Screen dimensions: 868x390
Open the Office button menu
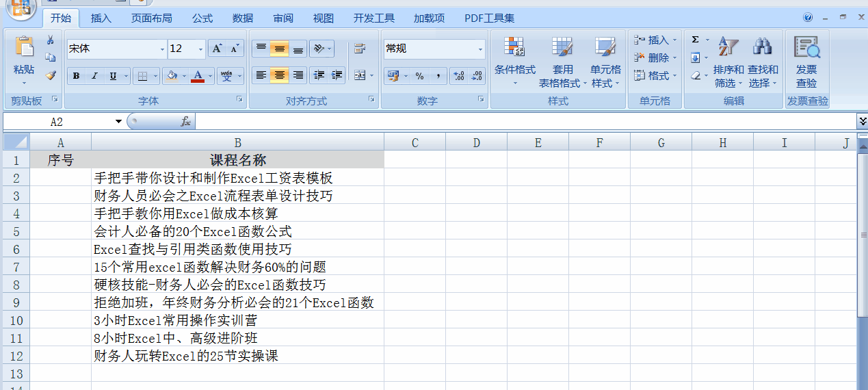(22, 8)
